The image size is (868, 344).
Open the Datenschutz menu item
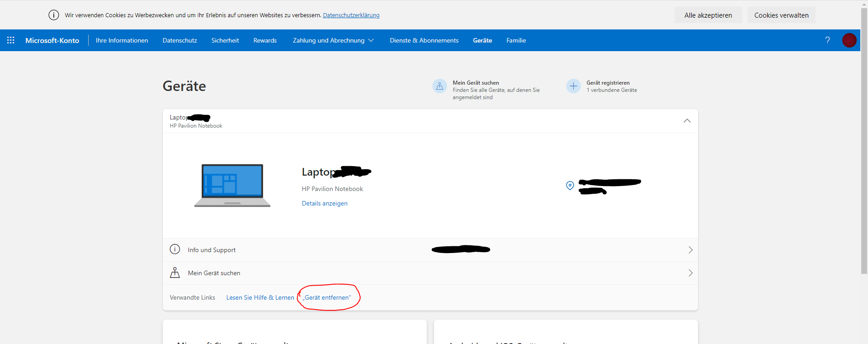(180, 40)
